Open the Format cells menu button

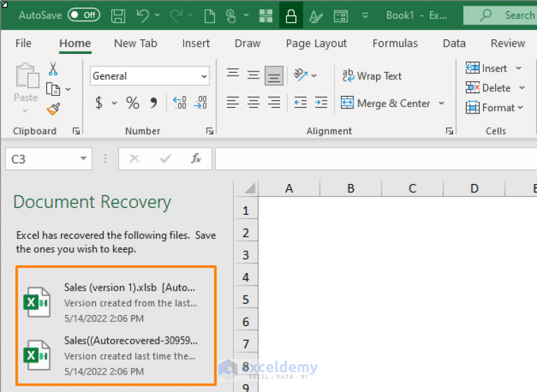point(494,108)
